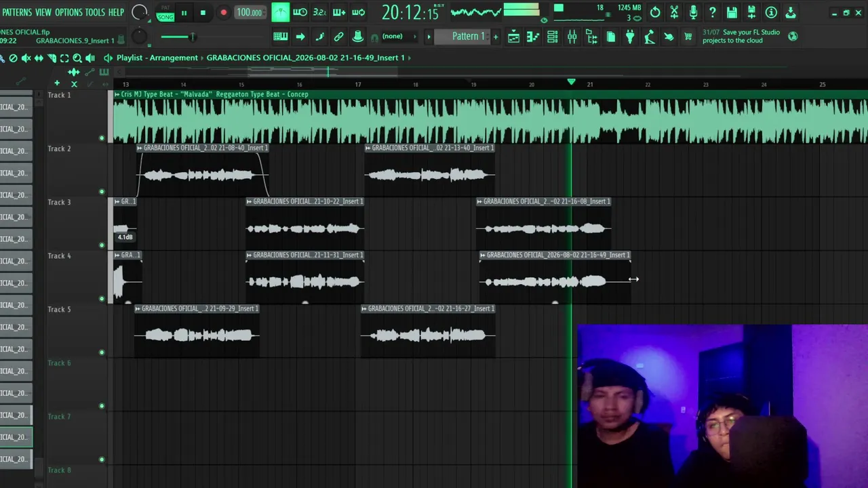The image size is (868, 488).
Task: Open the OPTIONS menu
Action: (68, 12)
